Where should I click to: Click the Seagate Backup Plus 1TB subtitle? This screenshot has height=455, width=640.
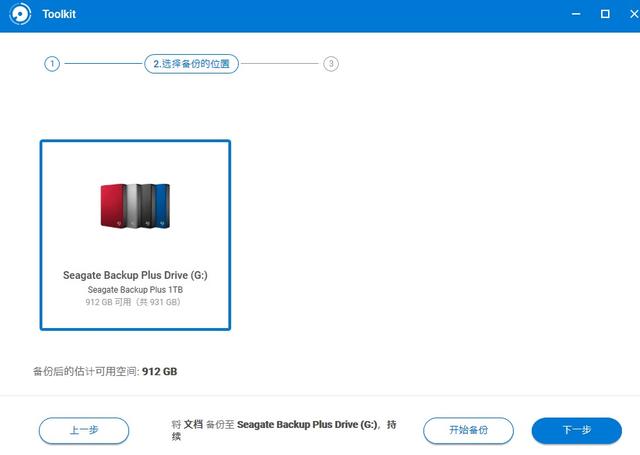(x=135, y=290)
